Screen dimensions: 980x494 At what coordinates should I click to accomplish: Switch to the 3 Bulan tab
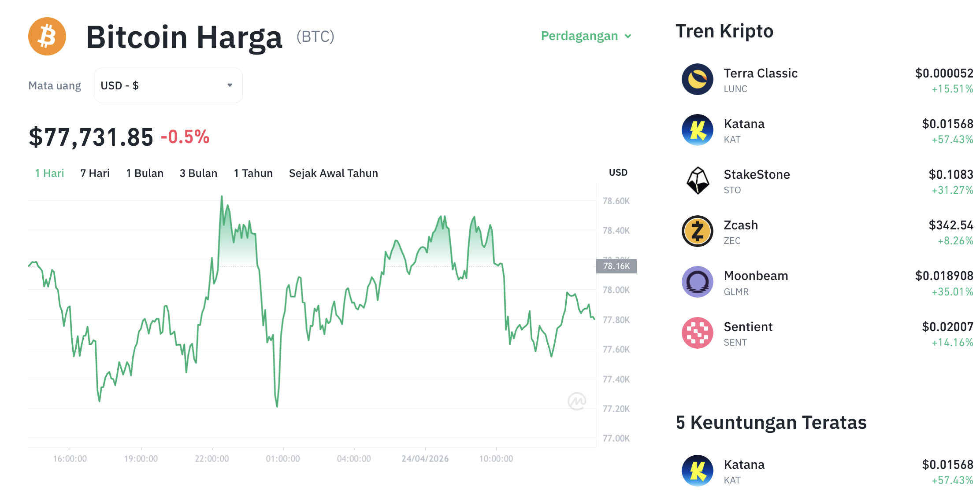198,173
